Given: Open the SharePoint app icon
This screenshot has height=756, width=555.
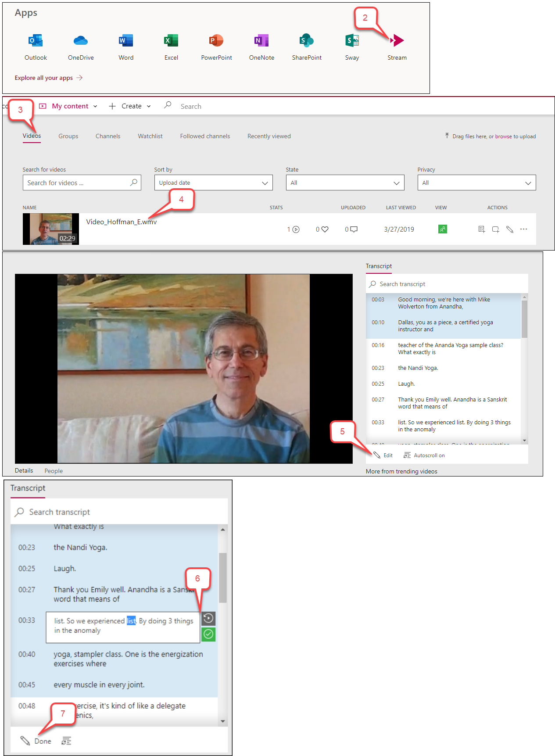Looking at the screenshot, I should [x=307, y=41].
